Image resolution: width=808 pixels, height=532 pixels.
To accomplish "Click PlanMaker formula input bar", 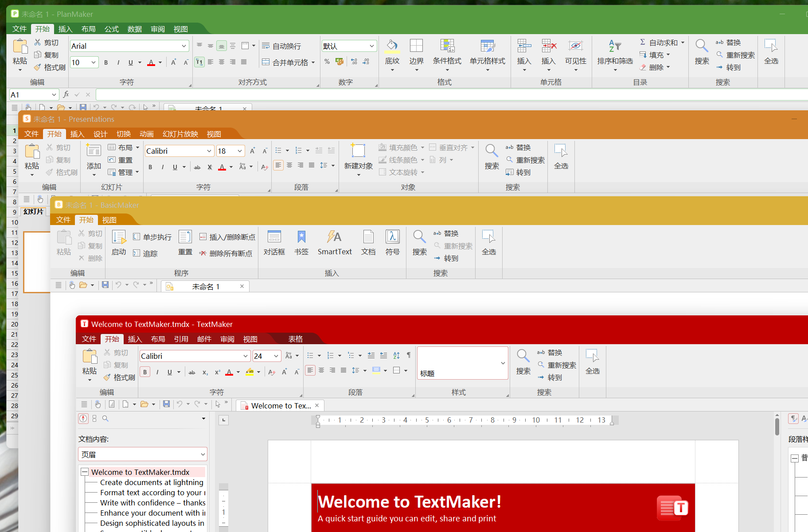I will coord(452,94).
